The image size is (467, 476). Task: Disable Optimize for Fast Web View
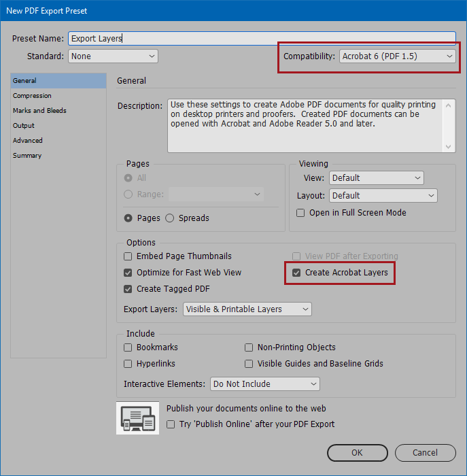[x=128, y=273]
